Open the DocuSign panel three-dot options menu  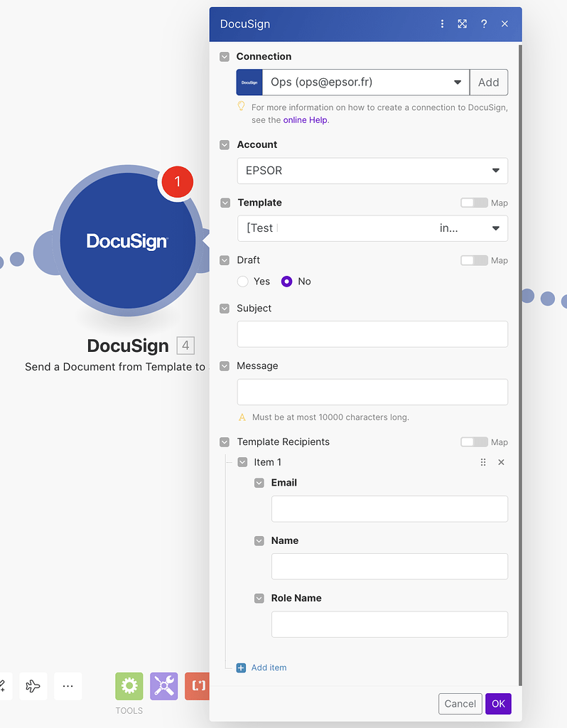[x=442, y=23]
